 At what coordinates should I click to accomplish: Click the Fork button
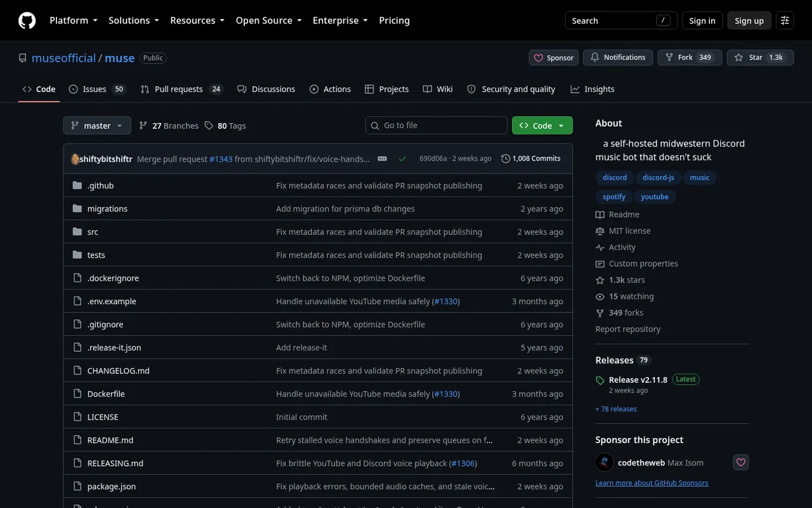pyautogui.click(x=690, y=57)
